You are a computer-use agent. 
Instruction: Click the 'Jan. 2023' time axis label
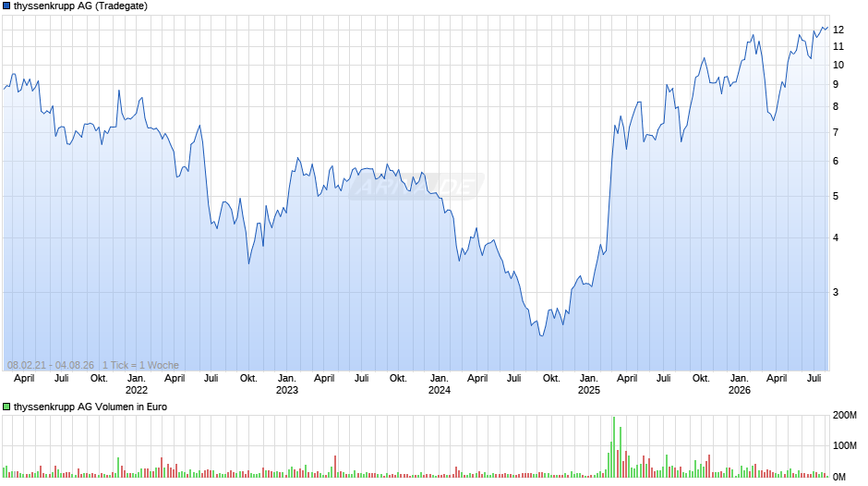[x=287, y=384]
